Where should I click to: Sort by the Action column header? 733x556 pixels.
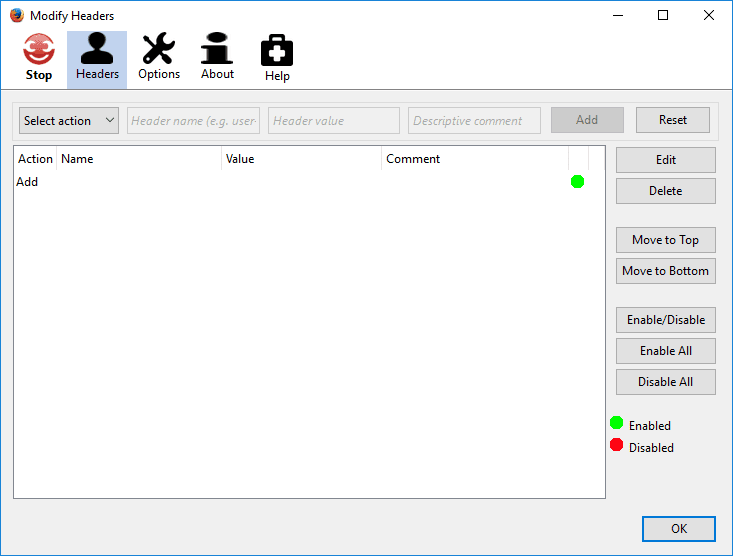coord(35,159)
